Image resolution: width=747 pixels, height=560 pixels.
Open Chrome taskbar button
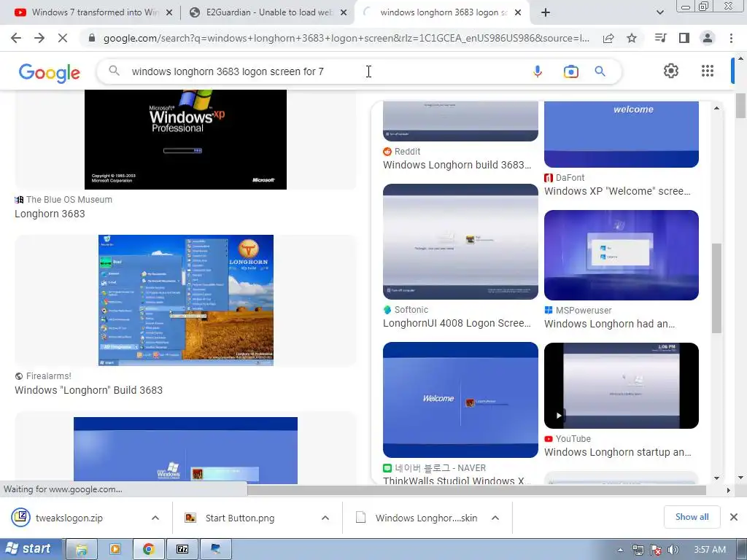(x=149, y=550)
